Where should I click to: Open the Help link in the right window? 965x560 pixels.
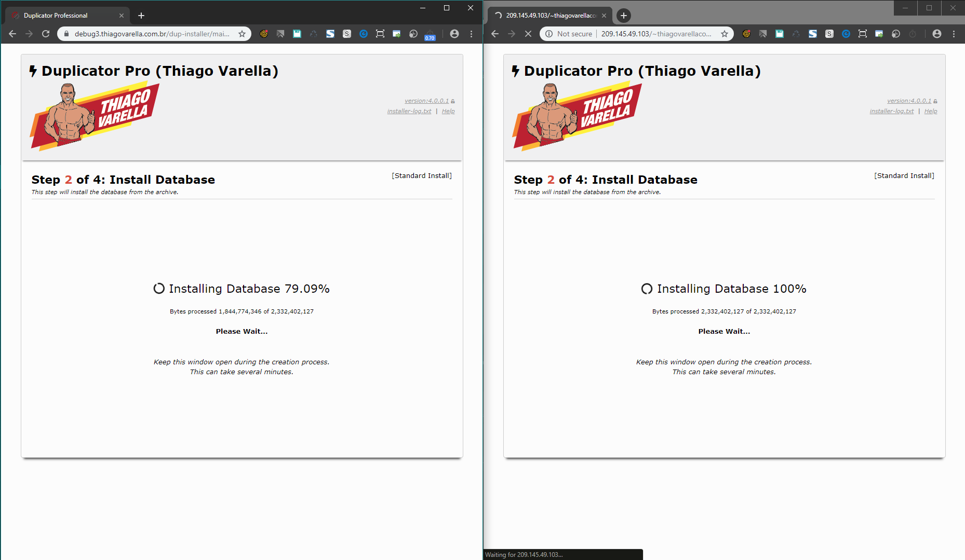931,111
